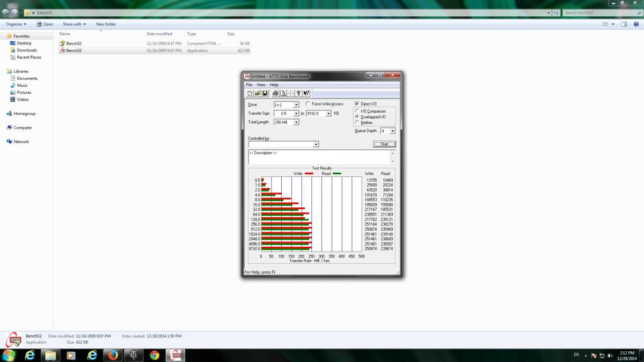
Task: Click the Open button in Explorer toolbar
Action: (x=45, y=24)
